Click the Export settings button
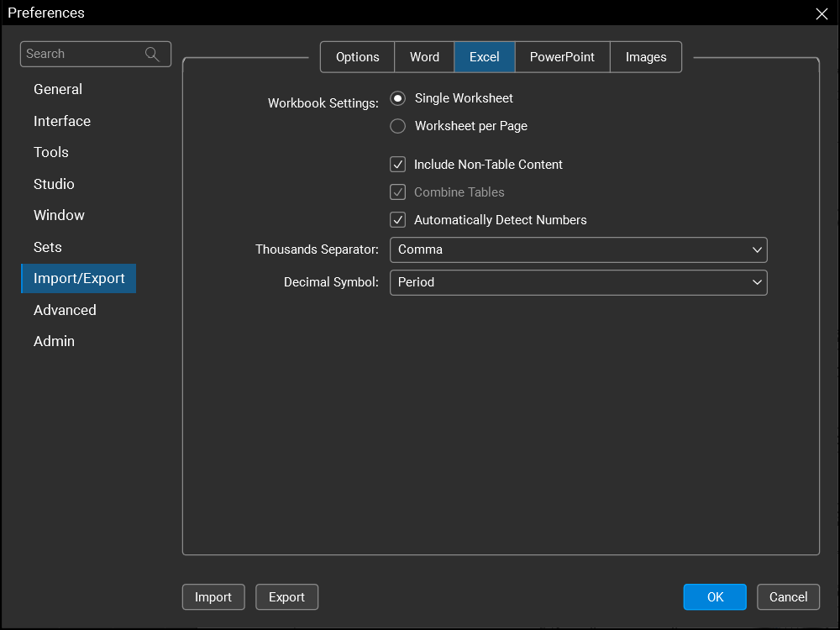The height and width of the screenshot is (630, 840). point(286,597)
